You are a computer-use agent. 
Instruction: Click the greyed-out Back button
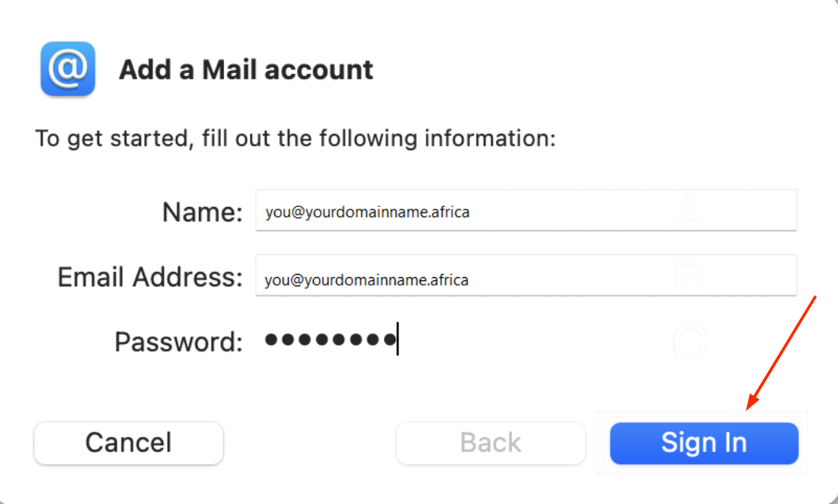tap(491, 443)
